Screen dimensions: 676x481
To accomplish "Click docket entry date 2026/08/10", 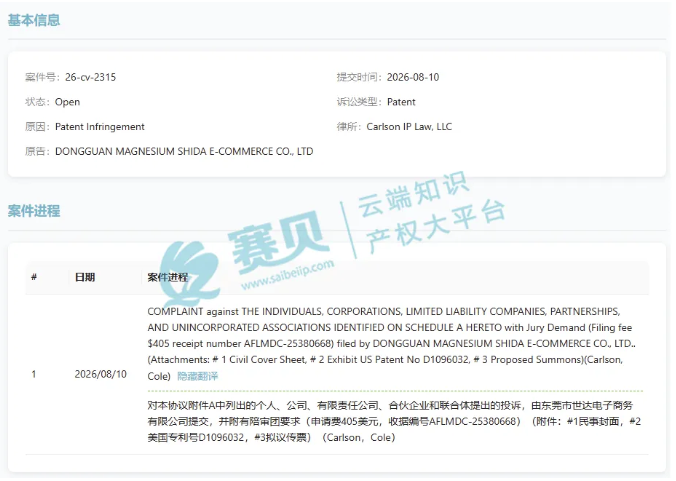I will [x=100, y=374].
